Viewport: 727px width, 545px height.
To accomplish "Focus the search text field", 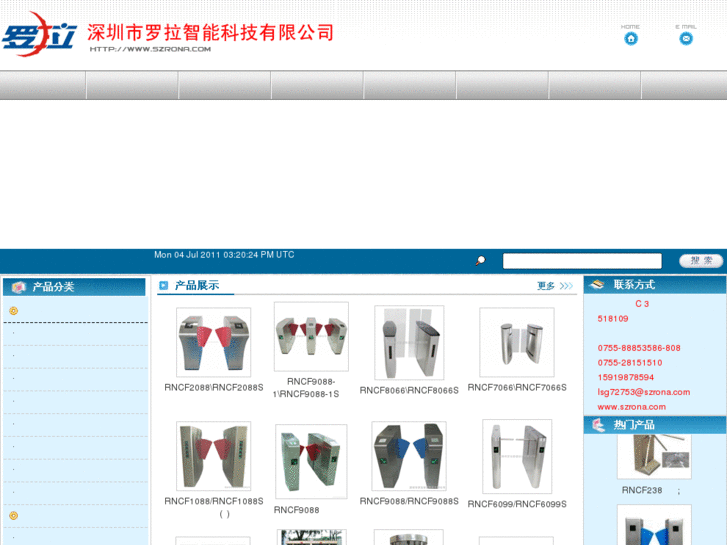I will coord(582,261).
